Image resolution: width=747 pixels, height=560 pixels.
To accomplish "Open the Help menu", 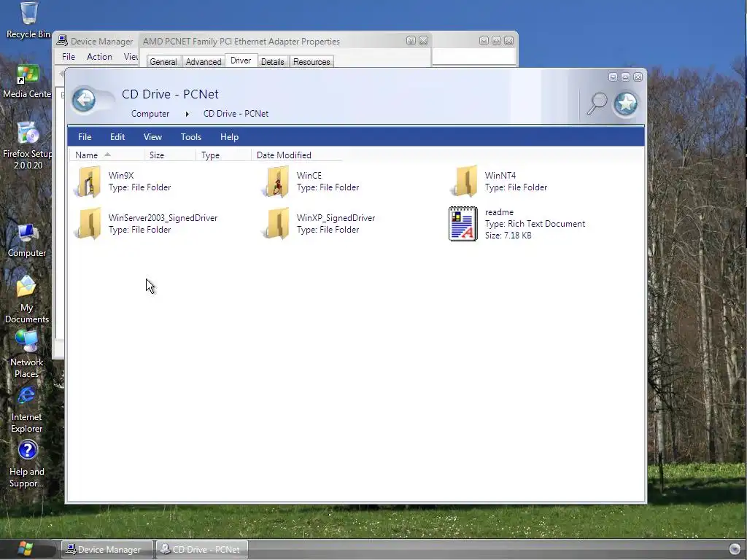I will 229,137.
